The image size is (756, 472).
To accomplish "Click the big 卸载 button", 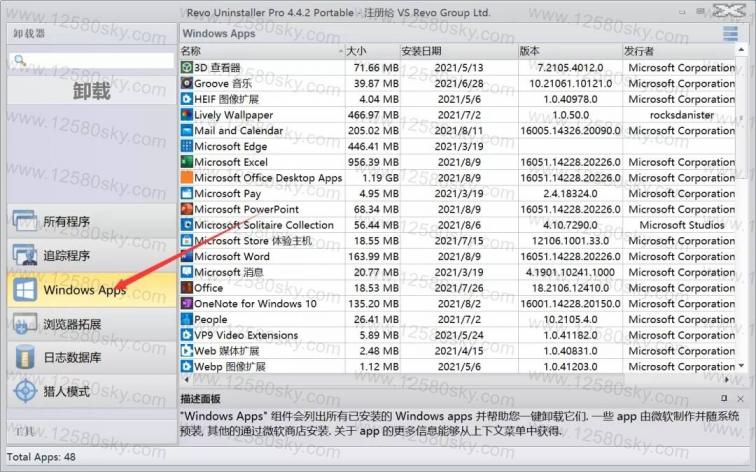I will click(x=92, y=91).
